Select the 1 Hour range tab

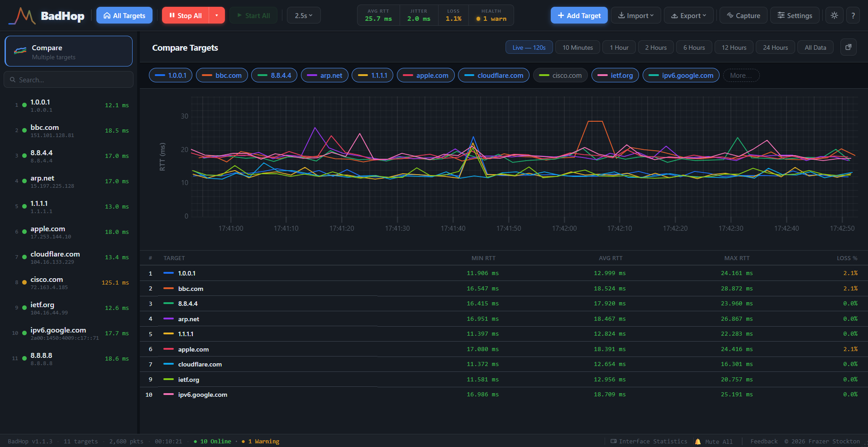tap(619, 48)
